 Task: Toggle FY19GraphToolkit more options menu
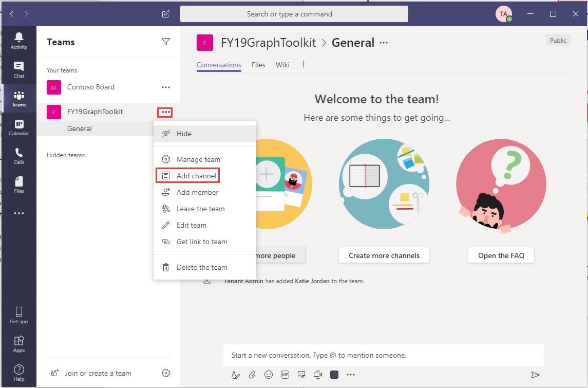(x=165, y=112)
